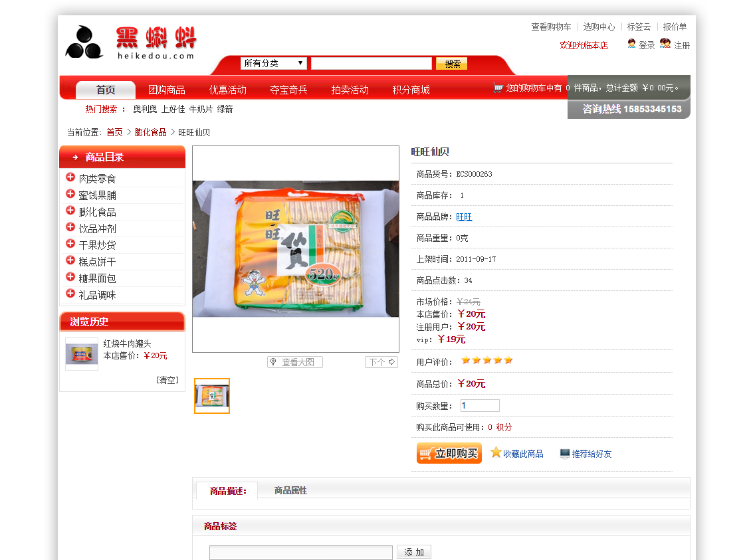Click the search keyword input field
The width and height of the screenshot is (753, 560).
pos(372,63)
